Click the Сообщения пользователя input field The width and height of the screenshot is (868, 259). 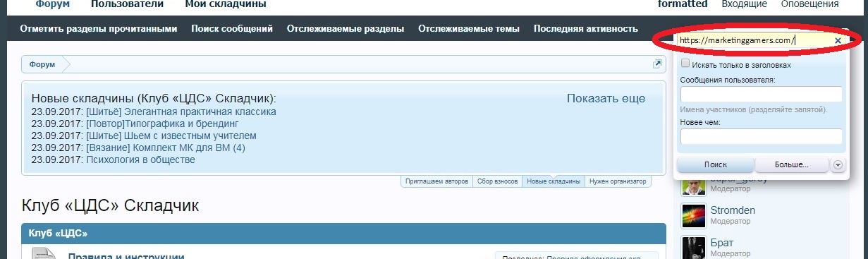coord(762,94)
